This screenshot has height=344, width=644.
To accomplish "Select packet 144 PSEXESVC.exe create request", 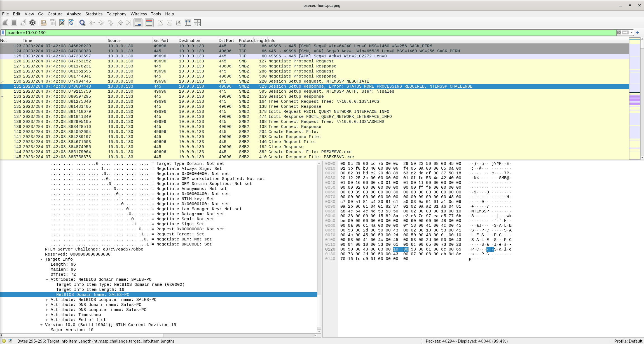I will (315, 152).
